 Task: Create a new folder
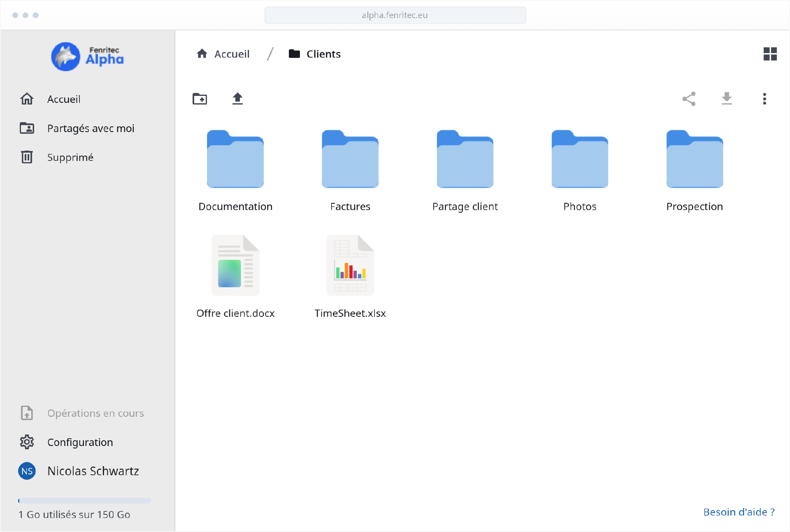[200, 99]
